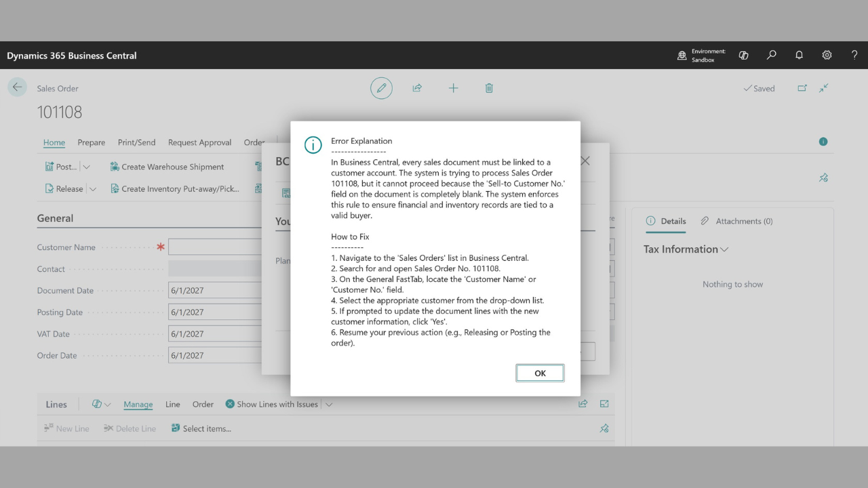868x488 pixels.
Task: Create a new record with the plus icon
Action: click(x=453, y=88)
